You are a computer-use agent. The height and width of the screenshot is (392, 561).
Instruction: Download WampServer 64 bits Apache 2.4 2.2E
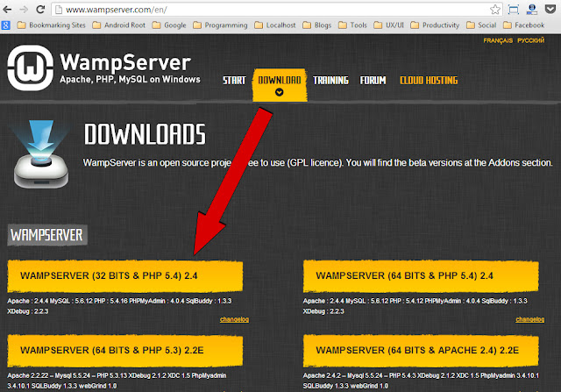pos(421,351)
